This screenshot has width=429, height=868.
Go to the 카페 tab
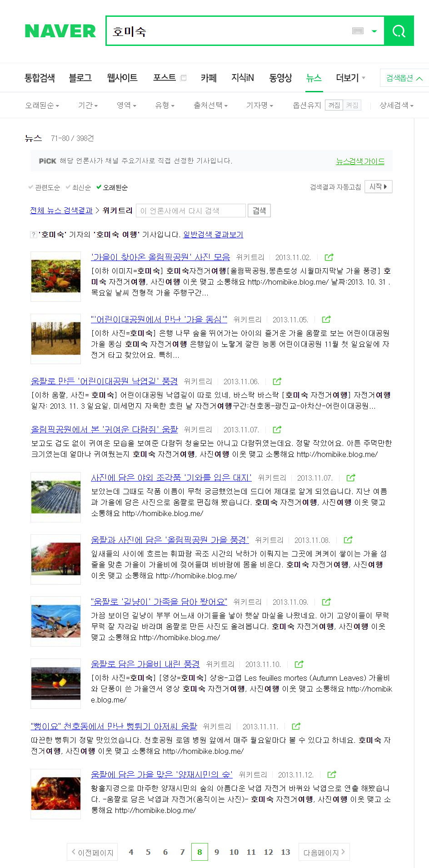(209, 78)
